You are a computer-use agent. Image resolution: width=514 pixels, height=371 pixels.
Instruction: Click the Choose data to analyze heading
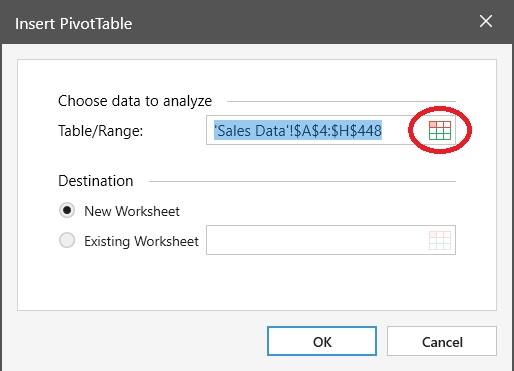click(135, 101)
